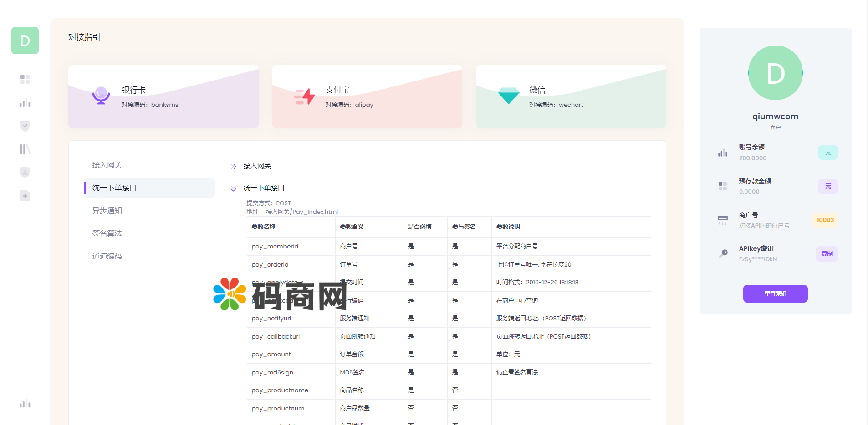Select the 接入网关 menu item
868x425 pixels.
click(107, 165)
